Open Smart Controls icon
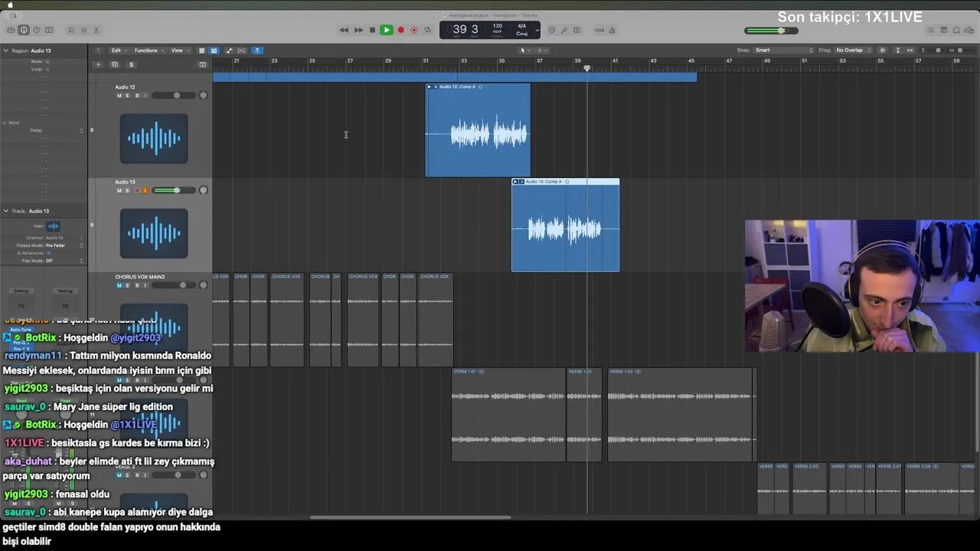980x551 pixels. tap(71, 30)
